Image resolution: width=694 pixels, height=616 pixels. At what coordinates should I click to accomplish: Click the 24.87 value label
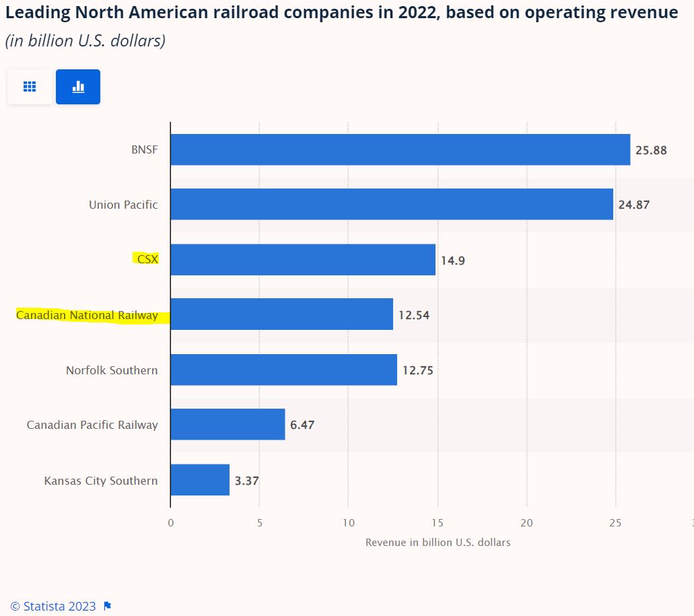[634, 205]
